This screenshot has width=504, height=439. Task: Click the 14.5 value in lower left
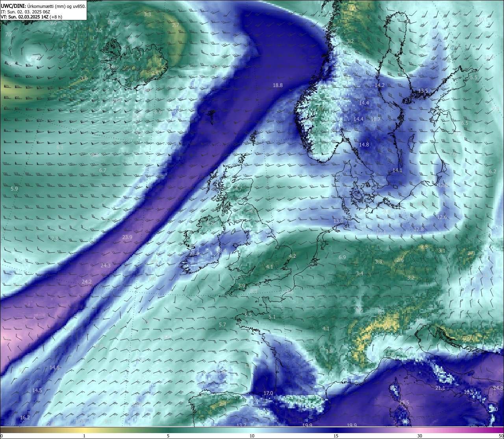[37, 390]
